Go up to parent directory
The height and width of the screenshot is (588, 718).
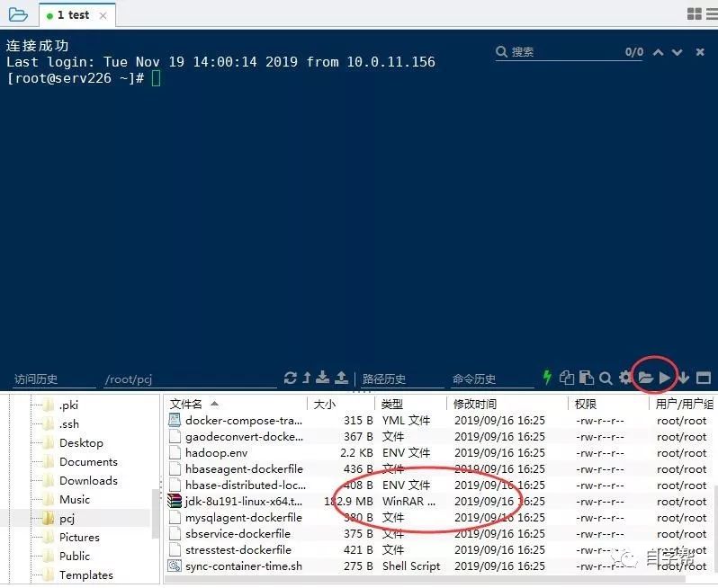tap(307, 378)
